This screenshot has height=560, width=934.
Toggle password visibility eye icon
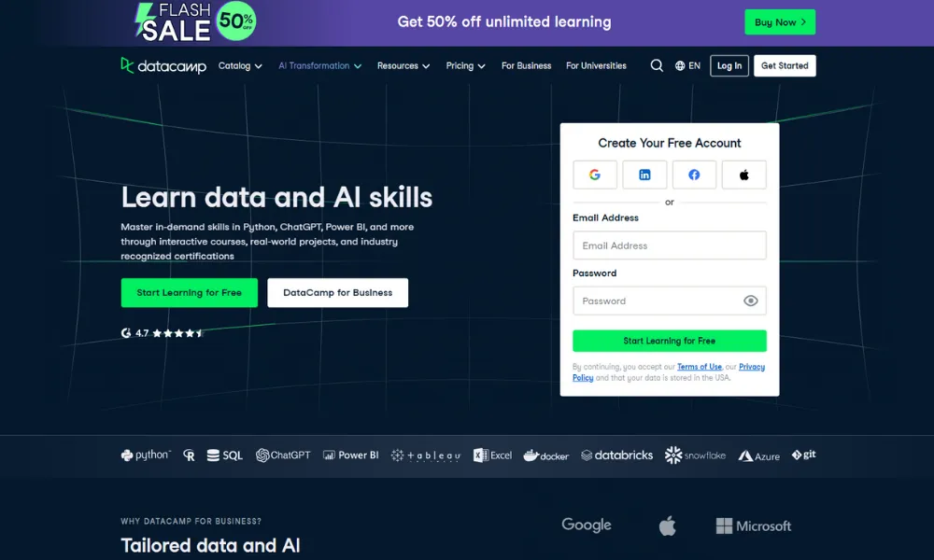click(750, 301)
